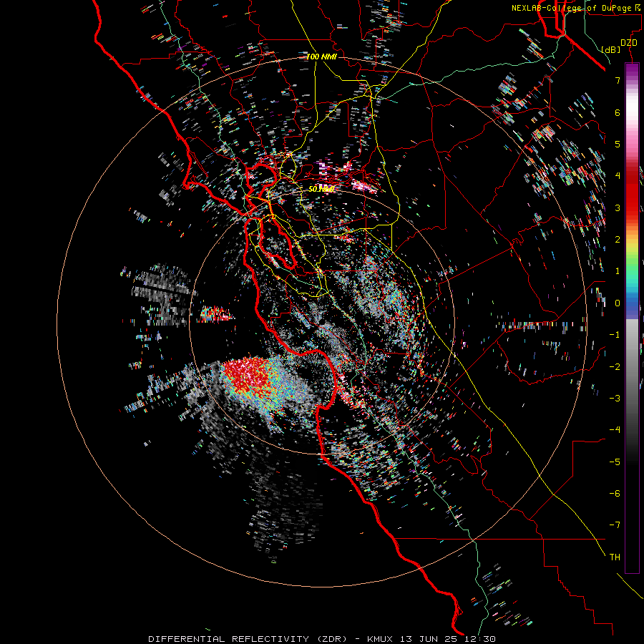Click the "1" value on the color scale
This screenshot has width=644, height=644.
point(618,271)
